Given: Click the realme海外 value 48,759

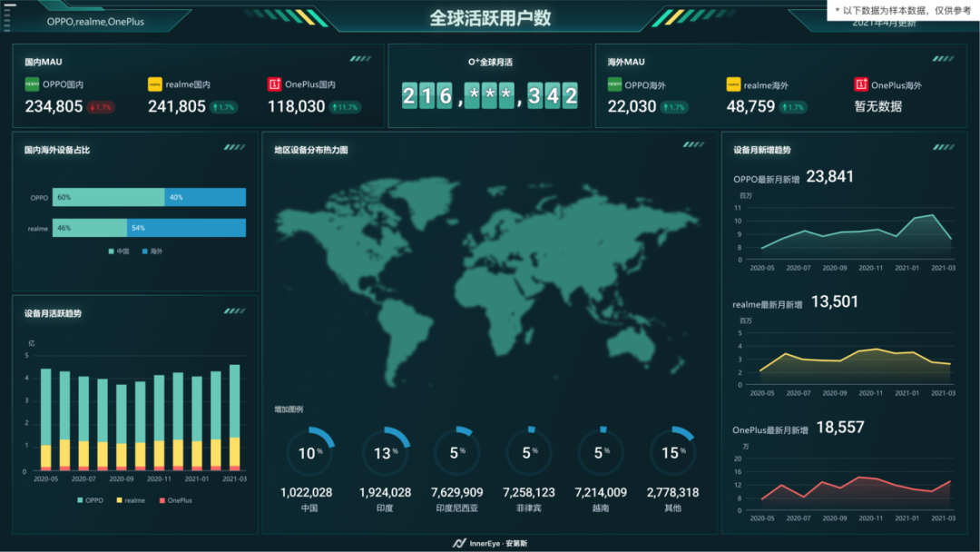Looking at the screenshot, I should coord(750,107).
